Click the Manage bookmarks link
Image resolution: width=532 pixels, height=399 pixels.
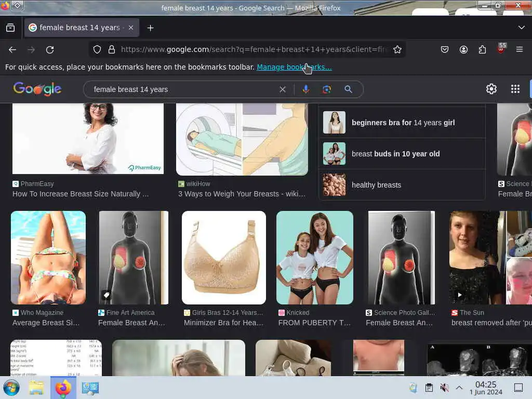294,67
